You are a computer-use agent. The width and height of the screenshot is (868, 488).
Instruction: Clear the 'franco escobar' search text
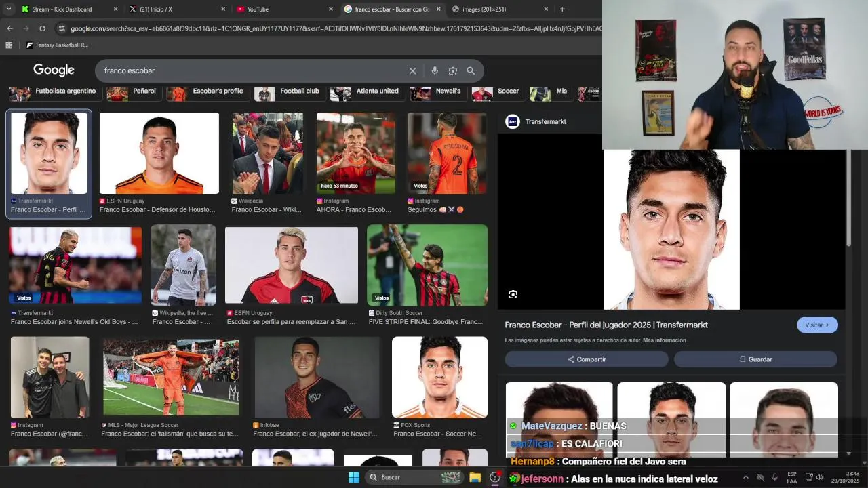coord(412,70)
